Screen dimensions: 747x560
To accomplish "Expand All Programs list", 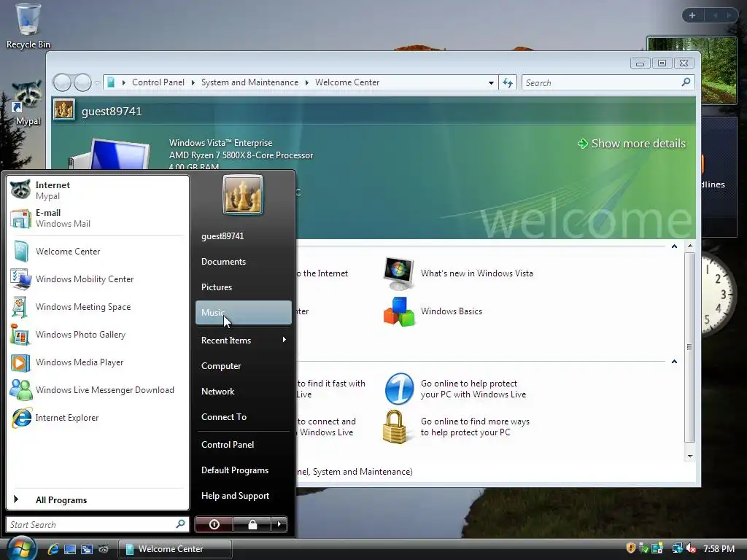I will point(98,499).
